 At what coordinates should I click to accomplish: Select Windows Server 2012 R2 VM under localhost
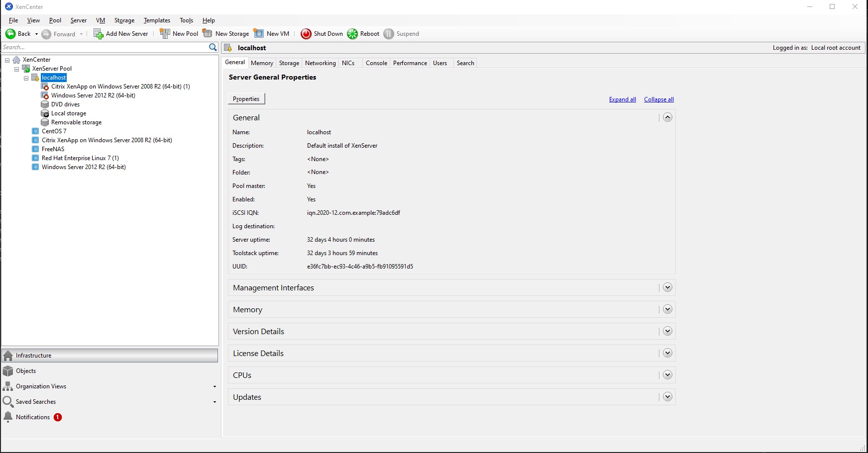pos(93,95)
